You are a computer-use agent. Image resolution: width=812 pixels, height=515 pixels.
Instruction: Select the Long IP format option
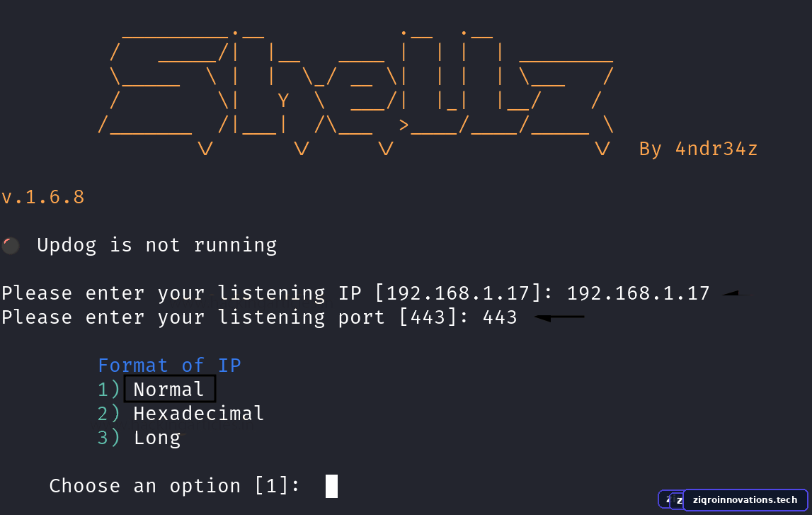[157, 438]
